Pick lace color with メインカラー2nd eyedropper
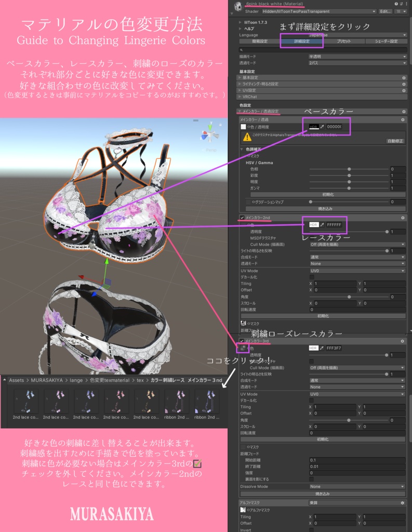Screen dimensions: 412x532 pyautogui.click(x=322, y=224)
